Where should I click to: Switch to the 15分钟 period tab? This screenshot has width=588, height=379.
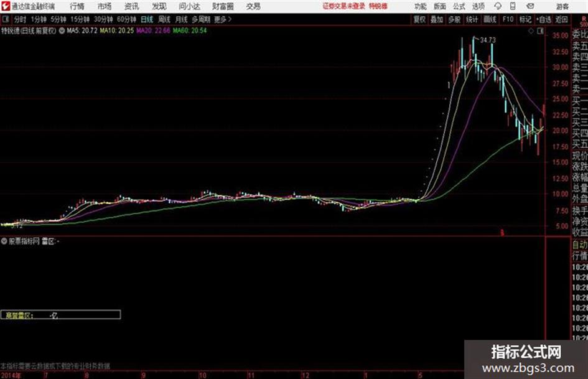[80, 19]
